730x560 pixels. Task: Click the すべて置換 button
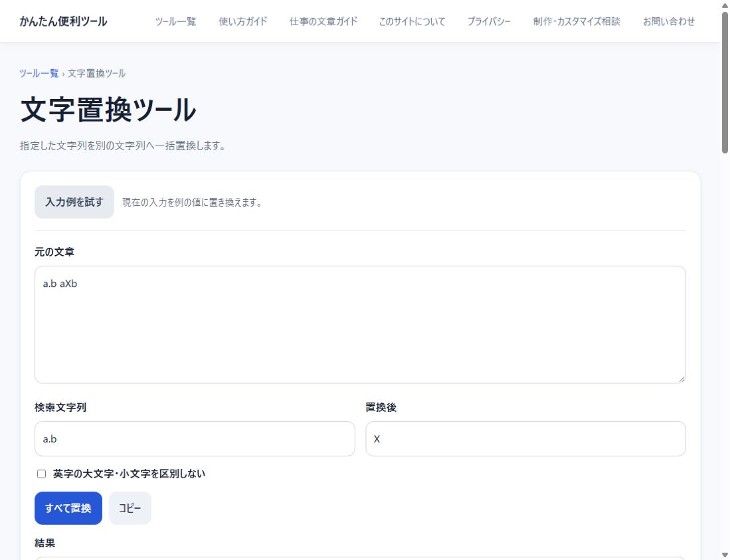click(68, 508)
